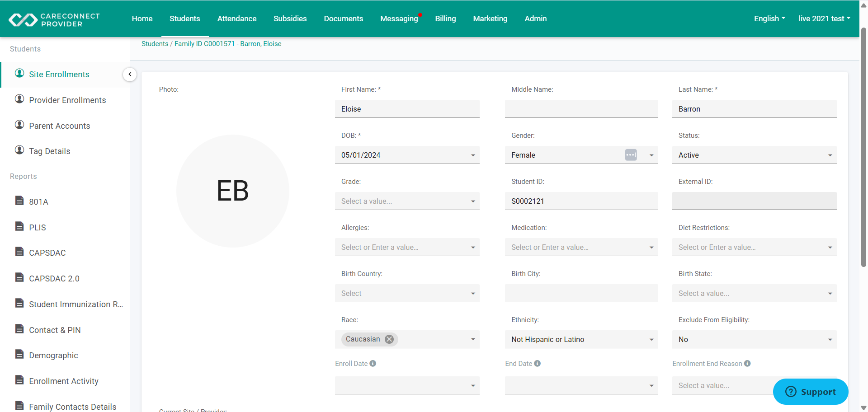Open Parent Accounts in the sidebar
868x412 pixels.
pos(60,126)
